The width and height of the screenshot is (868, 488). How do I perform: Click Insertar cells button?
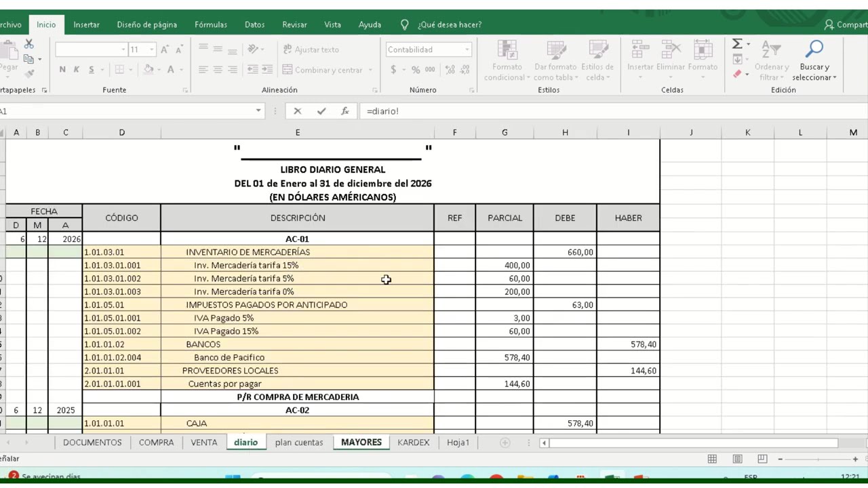pyautogui.click(x=640, y=60)
